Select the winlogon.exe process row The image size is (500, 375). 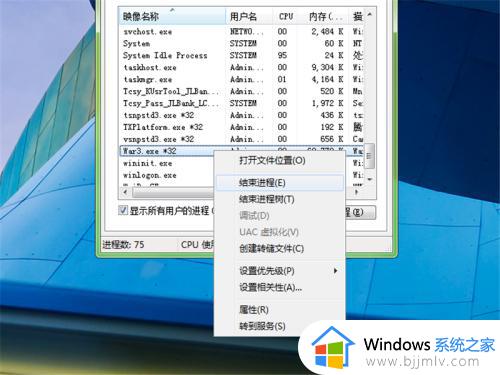click(167, 175)
